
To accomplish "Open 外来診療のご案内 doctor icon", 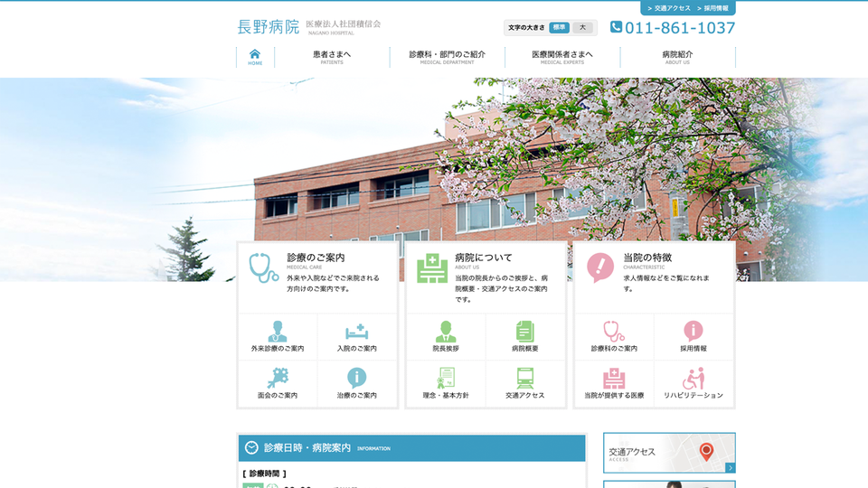I will pos(278,332).
